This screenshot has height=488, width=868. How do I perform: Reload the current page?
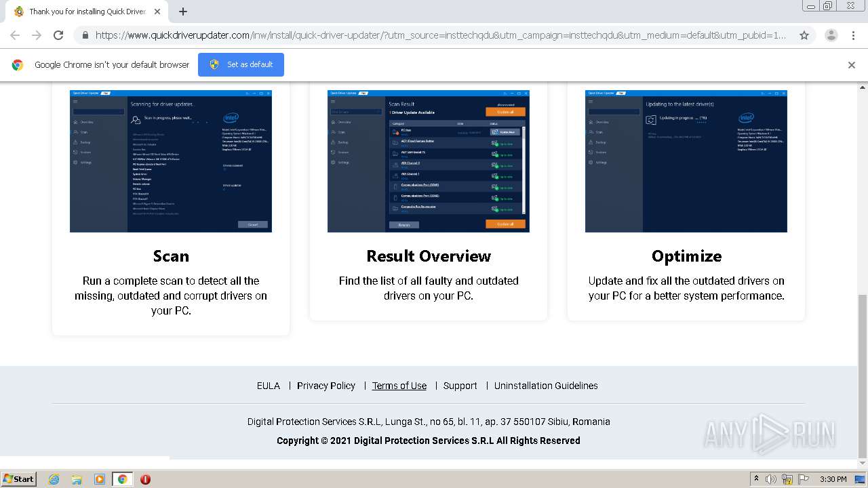pyautogui.click(x=58, y=35)
